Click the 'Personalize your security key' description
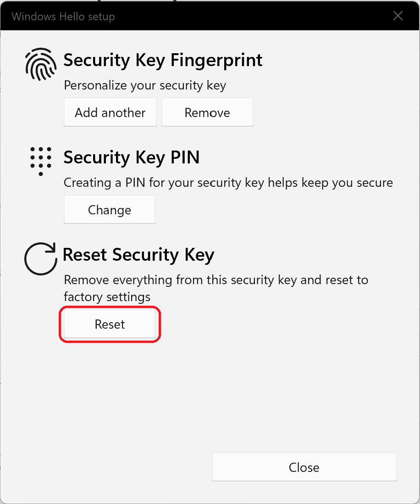This screenshot has height=504, width=420. [145, 85]
